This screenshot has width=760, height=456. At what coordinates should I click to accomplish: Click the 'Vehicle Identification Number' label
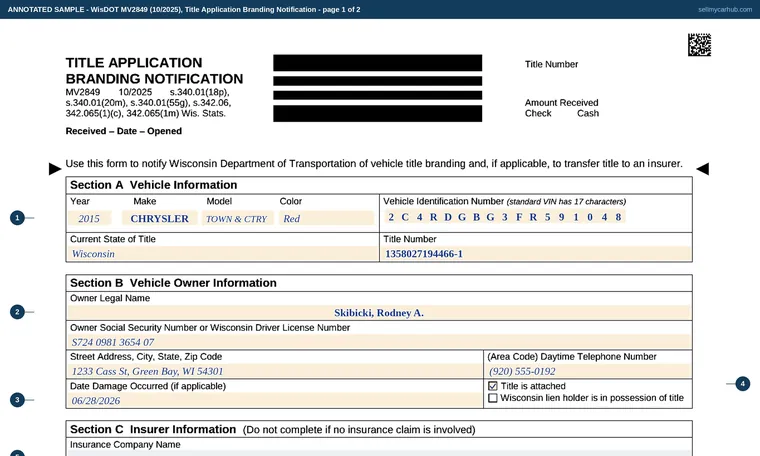click(x=443, y=202)
